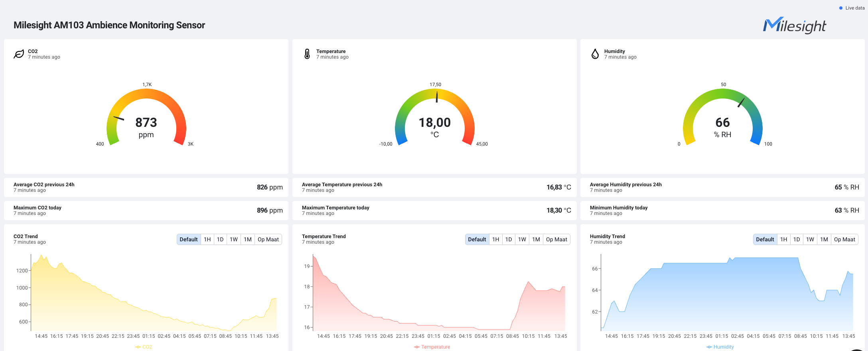The image size is (868, 351).
Task: Click the CO2 leaf icon
Action: click(19, 54)
